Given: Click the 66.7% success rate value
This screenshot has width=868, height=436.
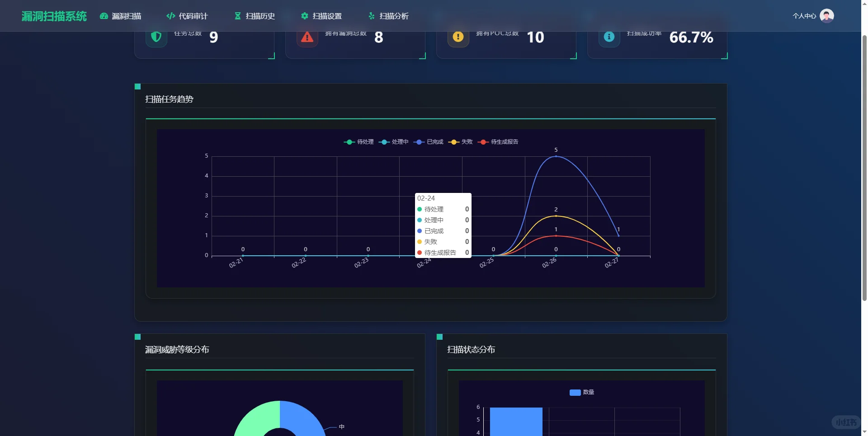Looking at the screenshot, I should pyautogui.click(x=691, y=37).
